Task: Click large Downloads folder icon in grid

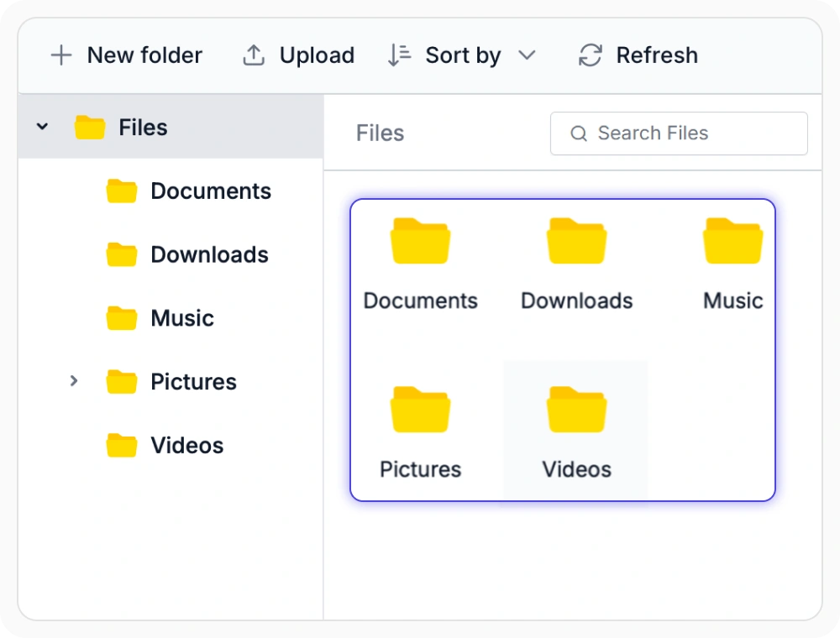Action: (577, 241)
